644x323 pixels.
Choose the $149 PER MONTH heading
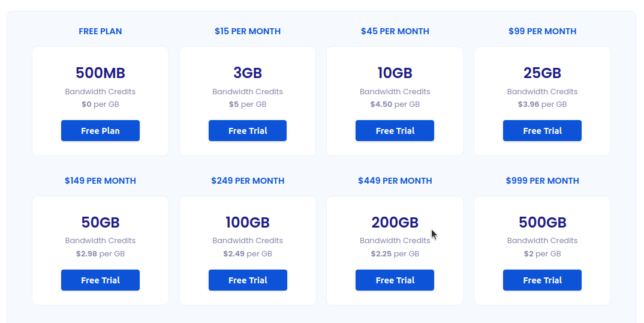point(100,181)
